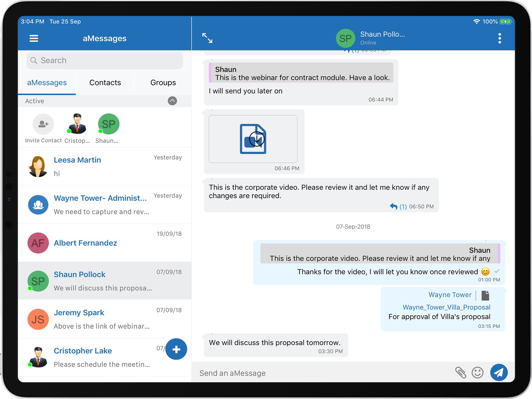The height and width of the screenshot is (399, 532).
Task: Open the Cristopher Lake conversation
Action: [x=105, y=357]
